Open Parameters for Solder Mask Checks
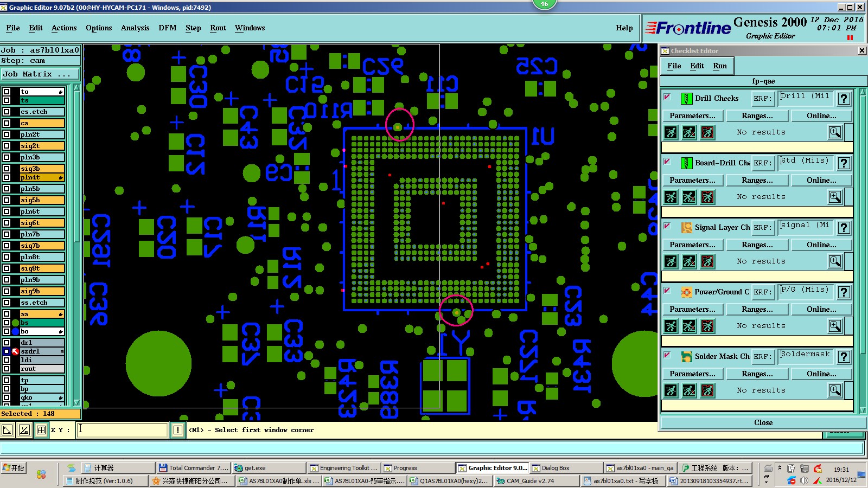The height and width of the screenshot is (488, 868). pyautogui.click(x=692, y=374)
